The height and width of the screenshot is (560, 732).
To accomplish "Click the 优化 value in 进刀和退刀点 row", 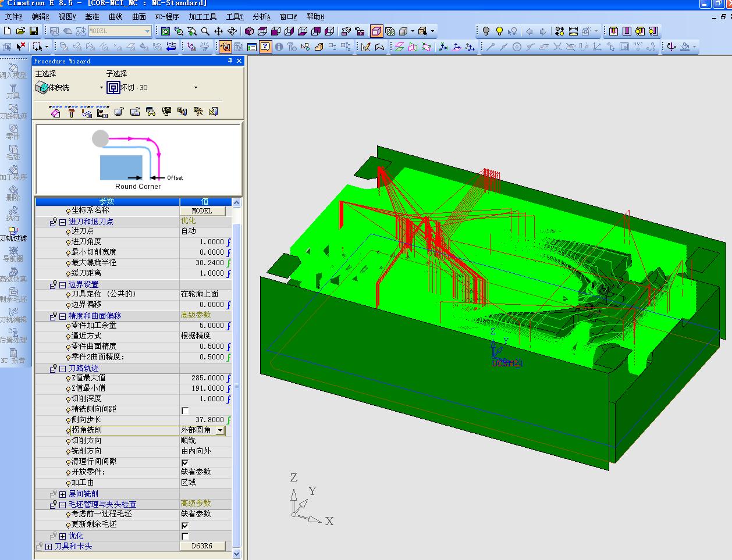I will 188,221.
